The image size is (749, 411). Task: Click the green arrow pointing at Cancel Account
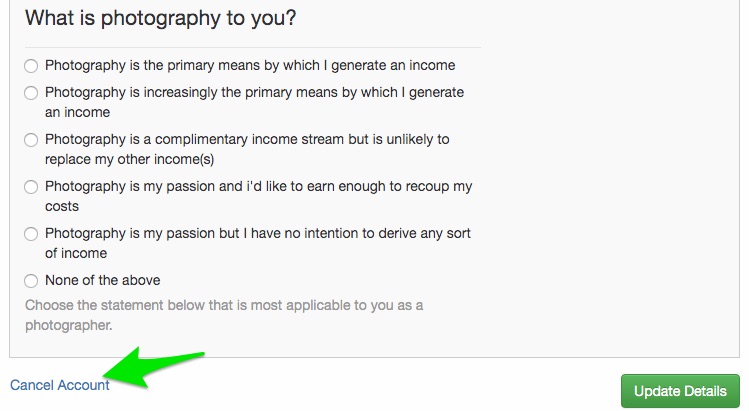tap(154, 367)
